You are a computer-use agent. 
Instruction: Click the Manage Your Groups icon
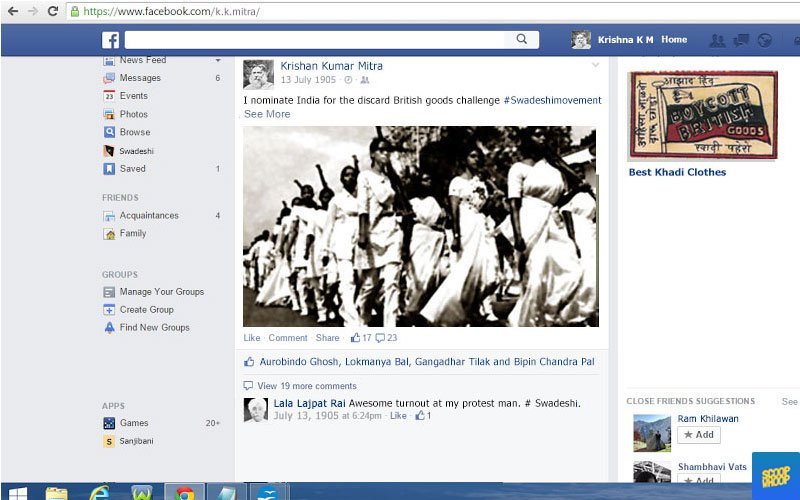(x=109, y=292)
